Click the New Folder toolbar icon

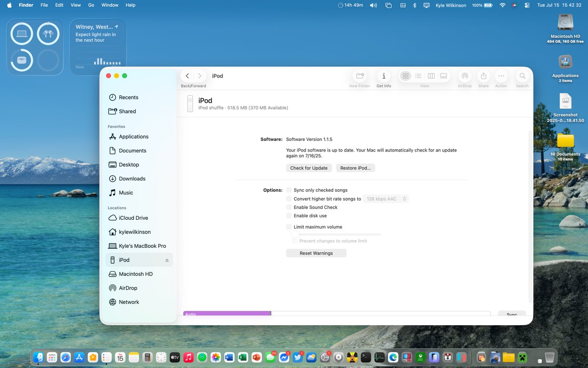click(x=360, y=76)
